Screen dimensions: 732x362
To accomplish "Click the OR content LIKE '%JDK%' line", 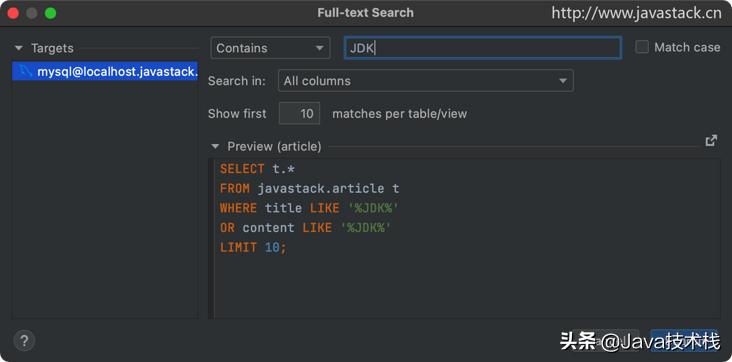I will pyautogui.click(x=306, y=228).
